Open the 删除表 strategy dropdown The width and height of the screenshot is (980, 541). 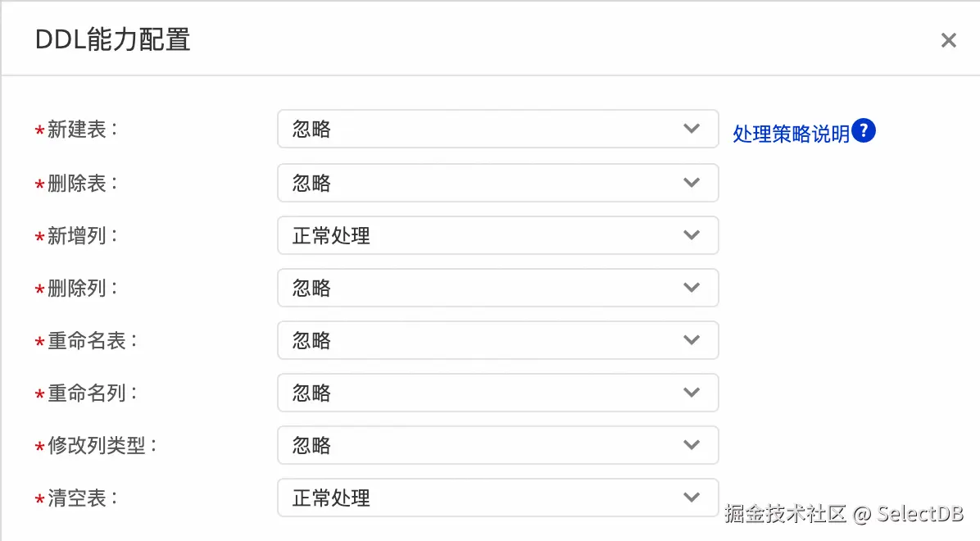[x=498, y=183]
